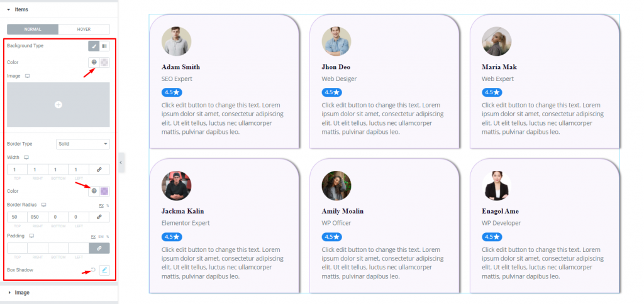Open global color for border Color

point(94,191)
